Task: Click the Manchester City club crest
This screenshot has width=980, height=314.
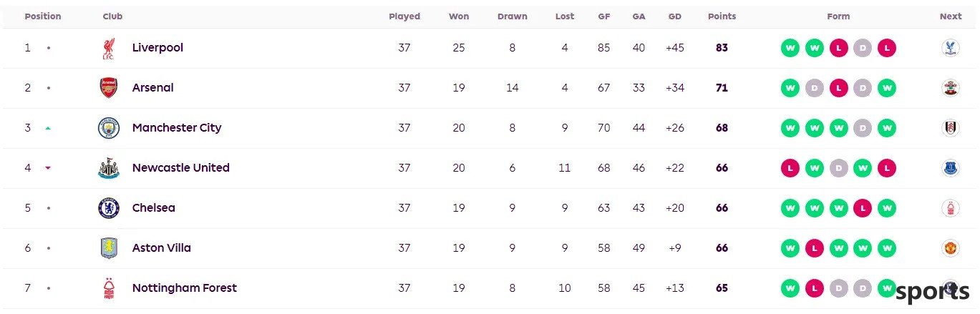Action: 109,128
